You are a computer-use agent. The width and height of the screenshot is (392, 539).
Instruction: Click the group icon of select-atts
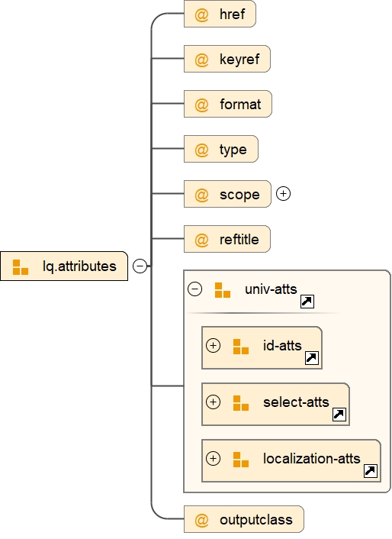pyautogui.click(x=241, y=402)
